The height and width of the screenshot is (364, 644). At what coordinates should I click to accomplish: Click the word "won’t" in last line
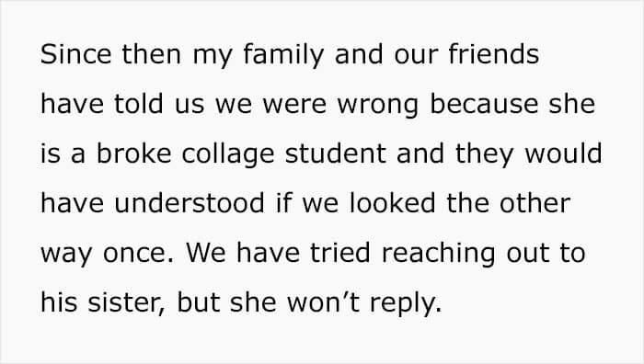pos(323,302)
